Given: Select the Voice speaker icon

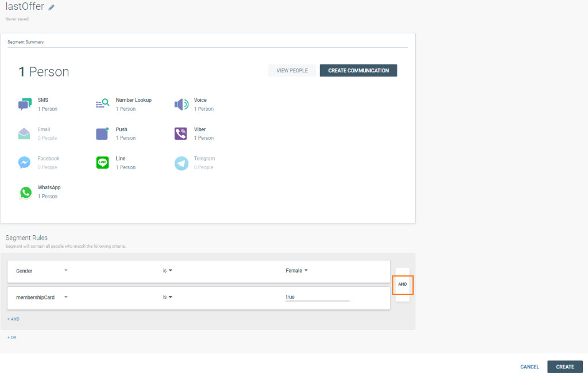Looking at the screenshot, I should click(x=181, y=105).
